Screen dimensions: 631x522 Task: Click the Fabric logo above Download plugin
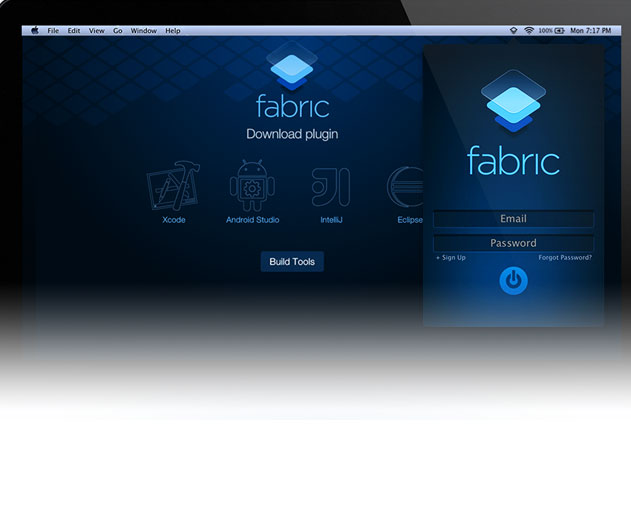coord(292,80)
